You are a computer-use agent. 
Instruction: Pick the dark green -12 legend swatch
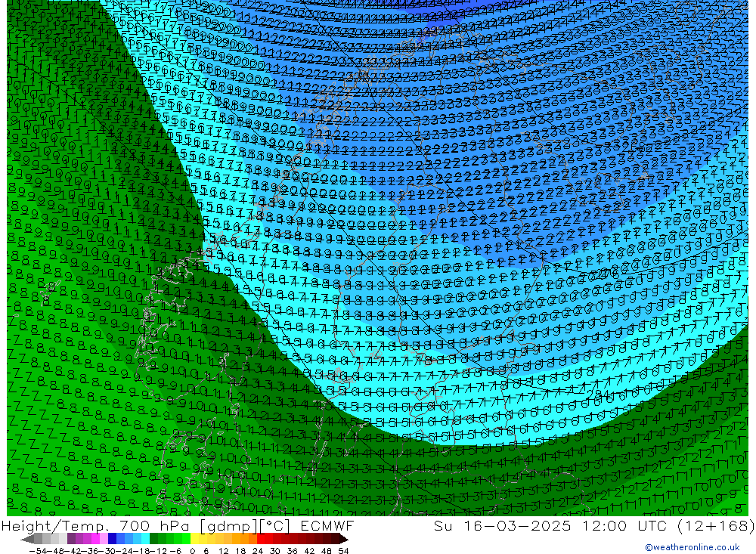pyautogui.click(x=153, y=539)
